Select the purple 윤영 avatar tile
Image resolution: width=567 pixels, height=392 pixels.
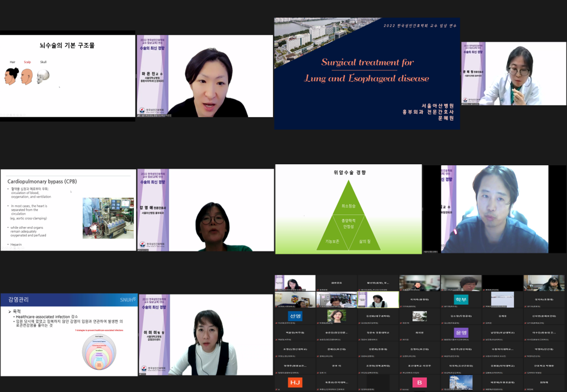[461, 333]
